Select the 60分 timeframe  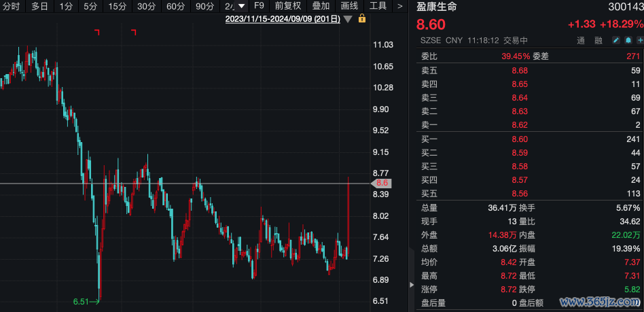[175, 6]
